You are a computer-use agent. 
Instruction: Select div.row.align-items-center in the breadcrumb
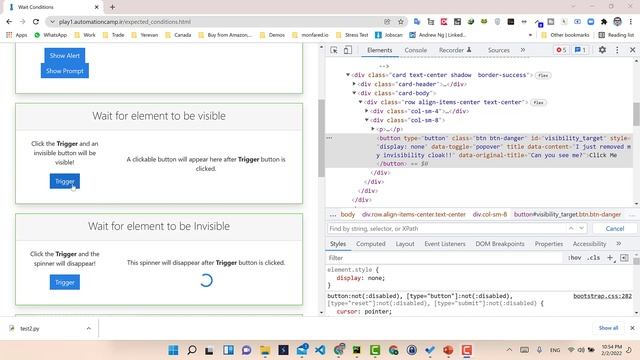coord(413,214)
